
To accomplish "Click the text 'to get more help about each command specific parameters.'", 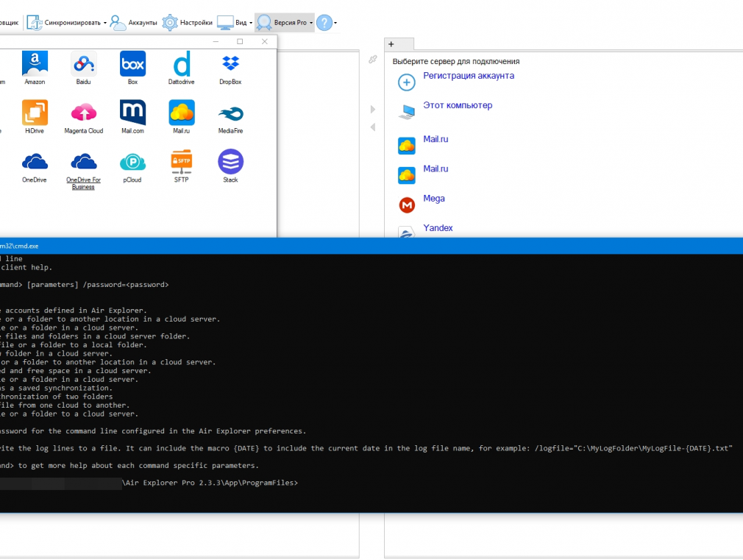I will 138,466.
